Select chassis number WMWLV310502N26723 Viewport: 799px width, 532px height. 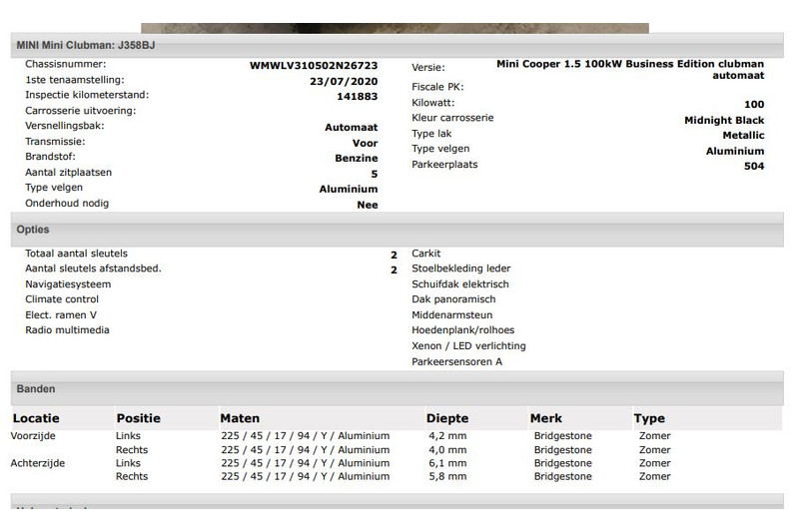tap(314, 66)
